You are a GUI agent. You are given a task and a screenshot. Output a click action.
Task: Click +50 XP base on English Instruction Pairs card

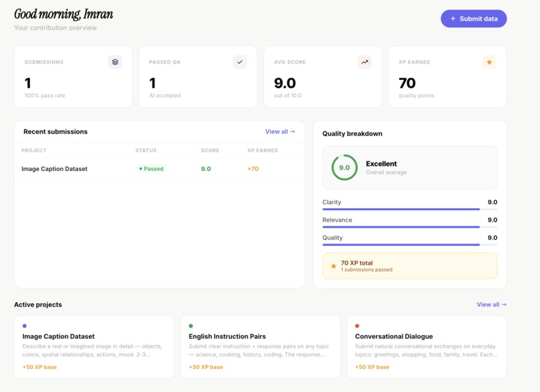205,367
